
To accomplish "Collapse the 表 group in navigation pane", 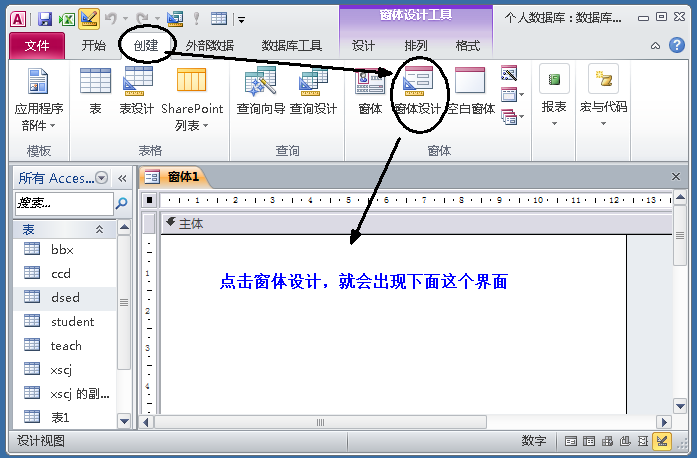I will [x=100, y=229].
